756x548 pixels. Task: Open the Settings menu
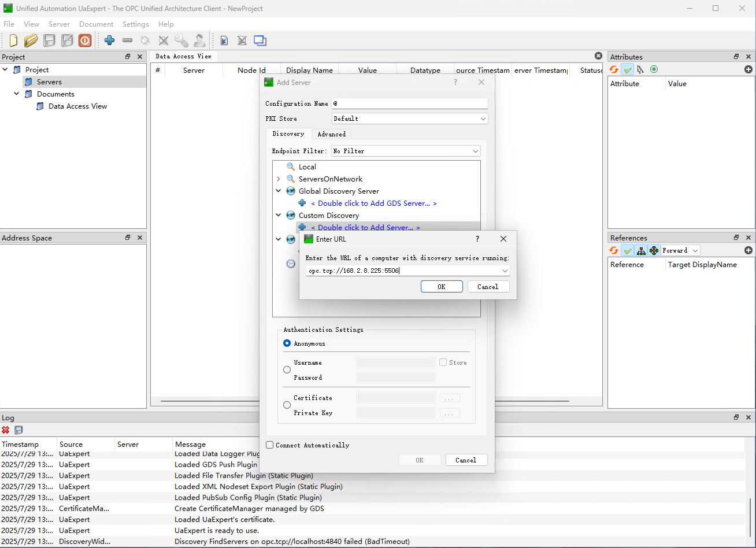pos(136,24)
